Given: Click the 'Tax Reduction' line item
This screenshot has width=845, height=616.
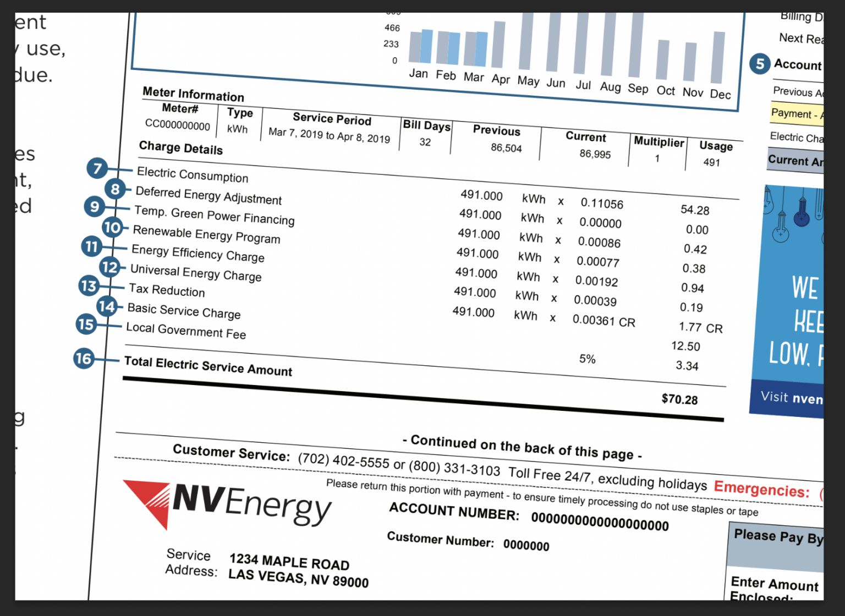Looking at the screenshot, I should click(x=167, y=290).
